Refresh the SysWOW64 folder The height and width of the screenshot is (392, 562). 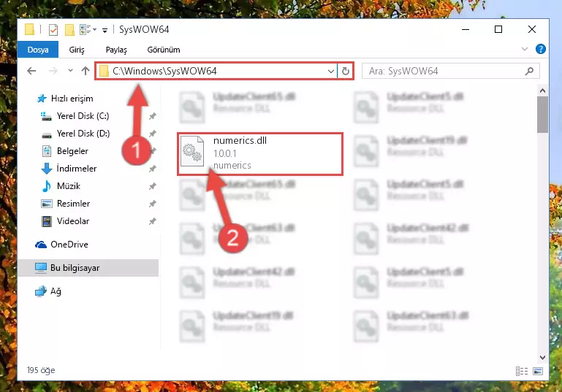[x=345, y=72]
